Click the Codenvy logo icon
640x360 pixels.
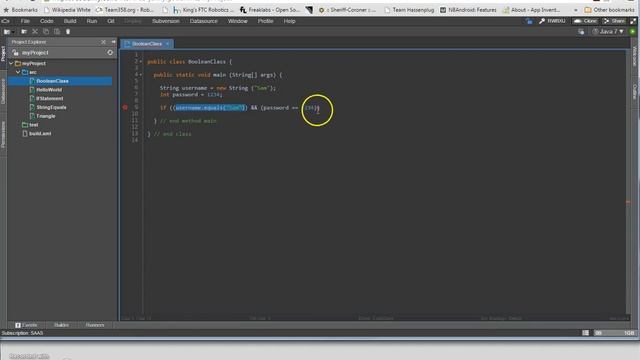(x=5, y=21)
